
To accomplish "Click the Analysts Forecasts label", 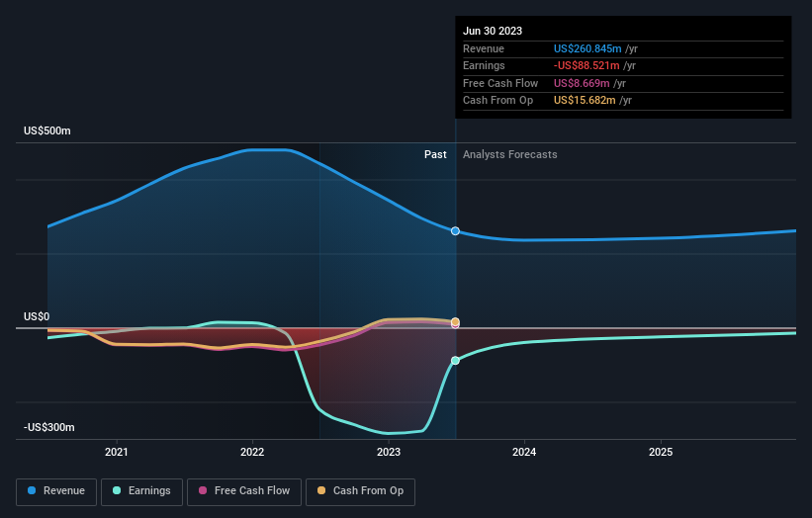I will pos(510,154).
